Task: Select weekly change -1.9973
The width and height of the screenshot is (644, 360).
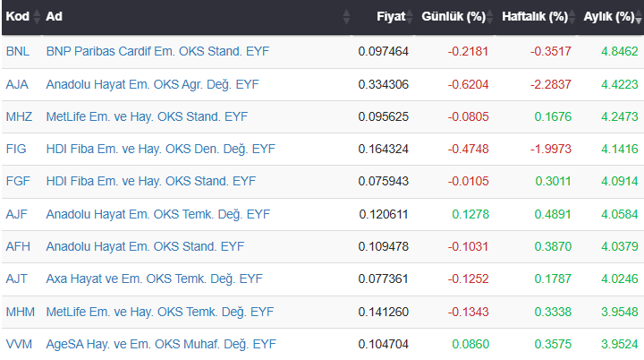Action: (550, 149)
